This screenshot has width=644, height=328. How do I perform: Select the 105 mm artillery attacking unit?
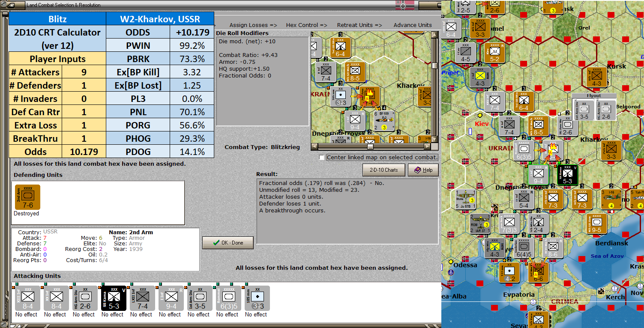pyautogui.click(x=257, y=298)
